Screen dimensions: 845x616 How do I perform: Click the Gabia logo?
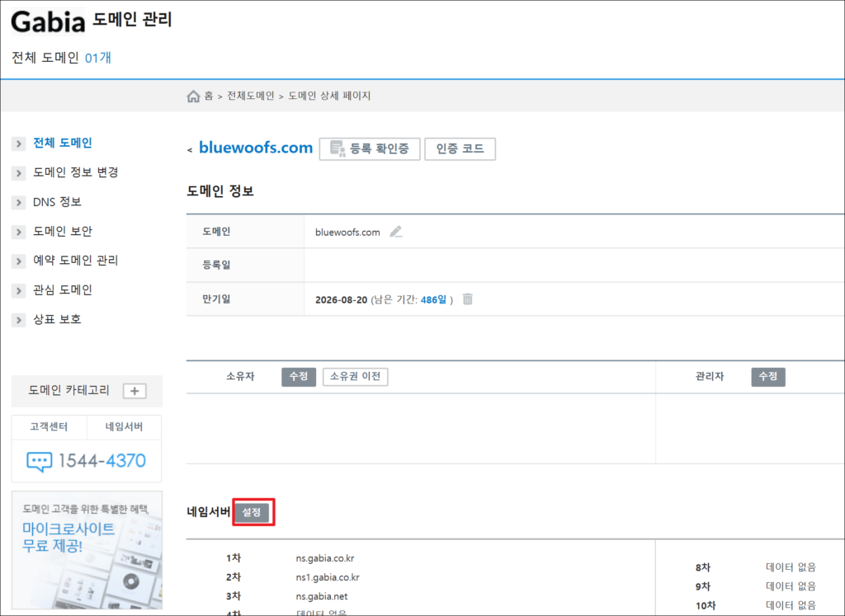(x=47, y=22)
